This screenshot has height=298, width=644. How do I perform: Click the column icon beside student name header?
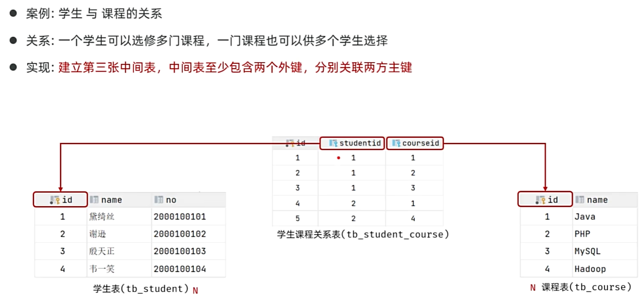[94, 200]
